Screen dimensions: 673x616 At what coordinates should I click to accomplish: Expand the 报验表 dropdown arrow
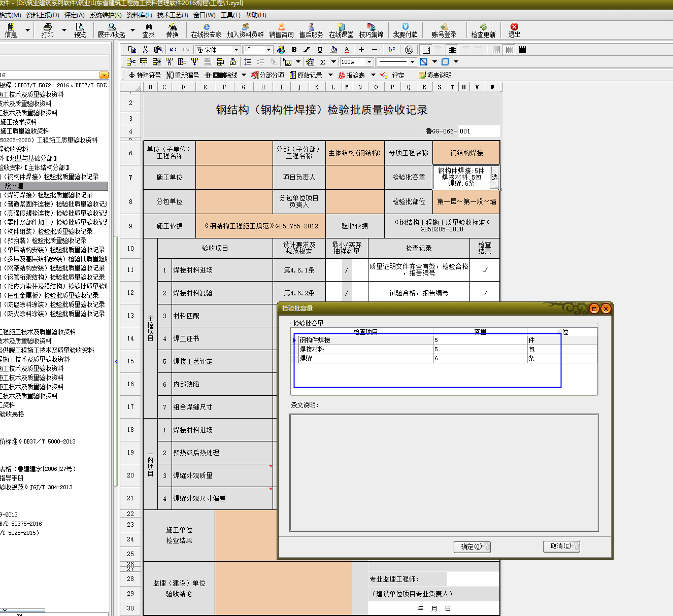pyautogui.click(x=373, y=75)
